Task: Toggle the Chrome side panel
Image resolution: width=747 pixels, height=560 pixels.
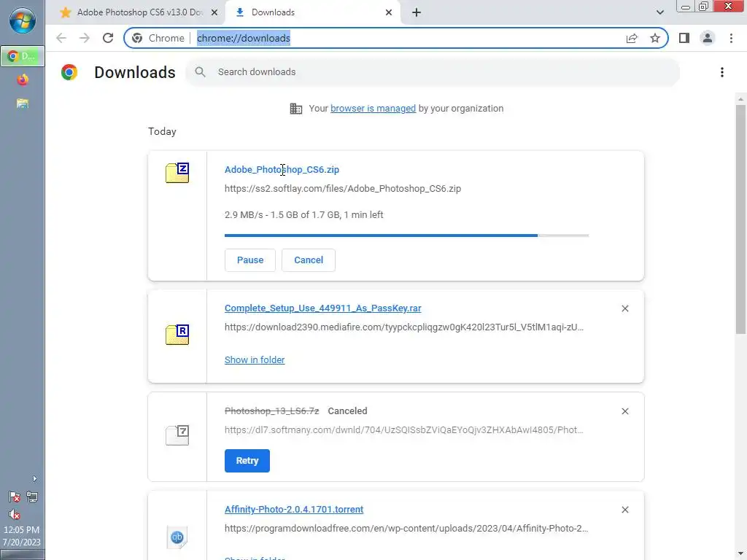Action: pos(684,38)
